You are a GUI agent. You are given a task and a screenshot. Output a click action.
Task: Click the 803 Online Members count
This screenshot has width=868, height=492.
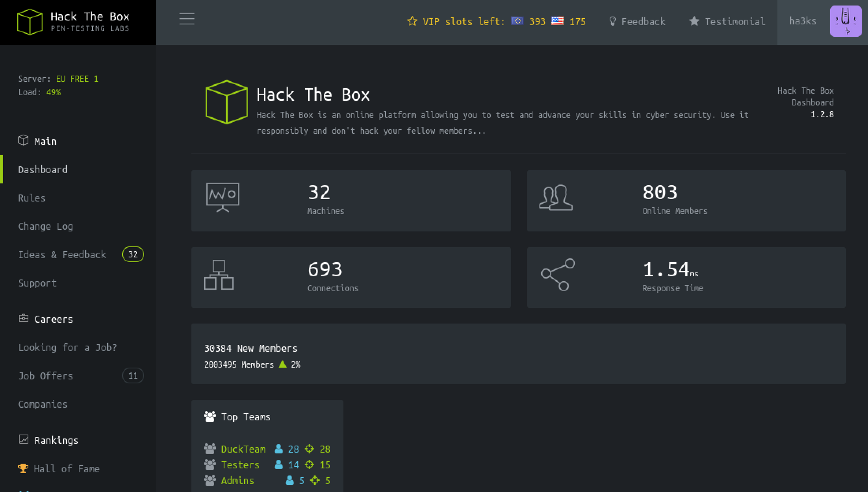(660, 192)
